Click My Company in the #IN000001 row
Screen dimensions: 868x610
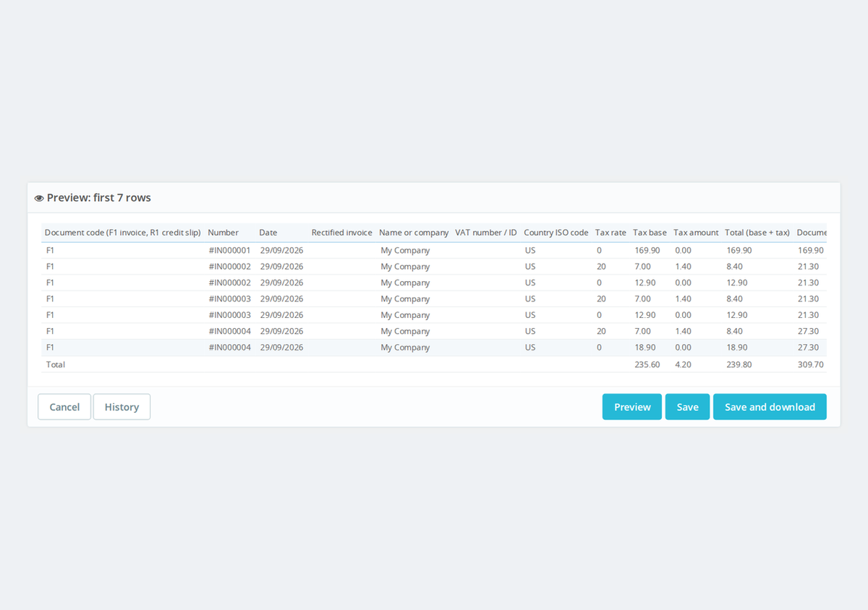[x=405, y=251]
